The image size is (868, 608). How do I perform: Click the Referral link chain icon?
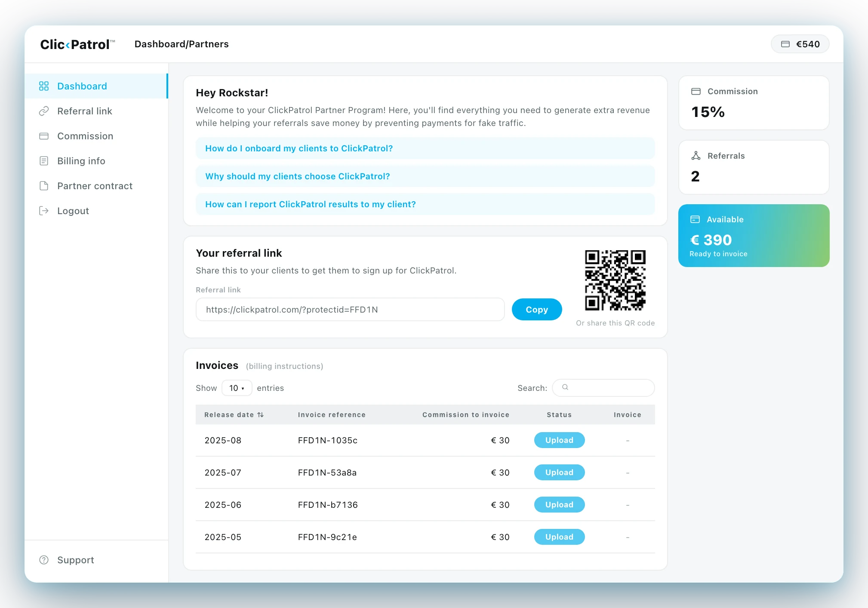[x=44, y=111]
